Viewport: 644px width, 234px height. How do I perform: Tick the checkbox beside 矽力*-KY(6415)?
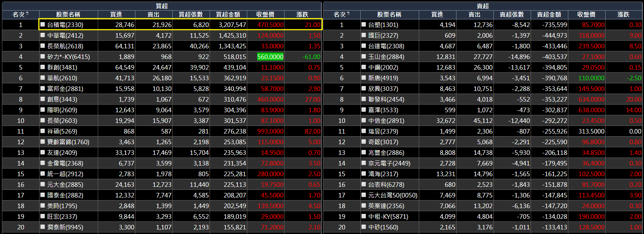[x=43, y=56]
